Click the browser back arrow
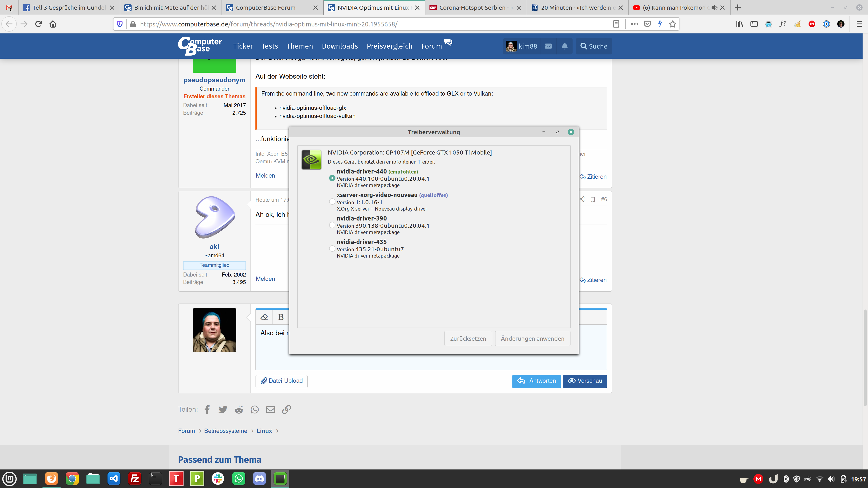Viewport: 868px width, 488px height. [x=9, y=24]
